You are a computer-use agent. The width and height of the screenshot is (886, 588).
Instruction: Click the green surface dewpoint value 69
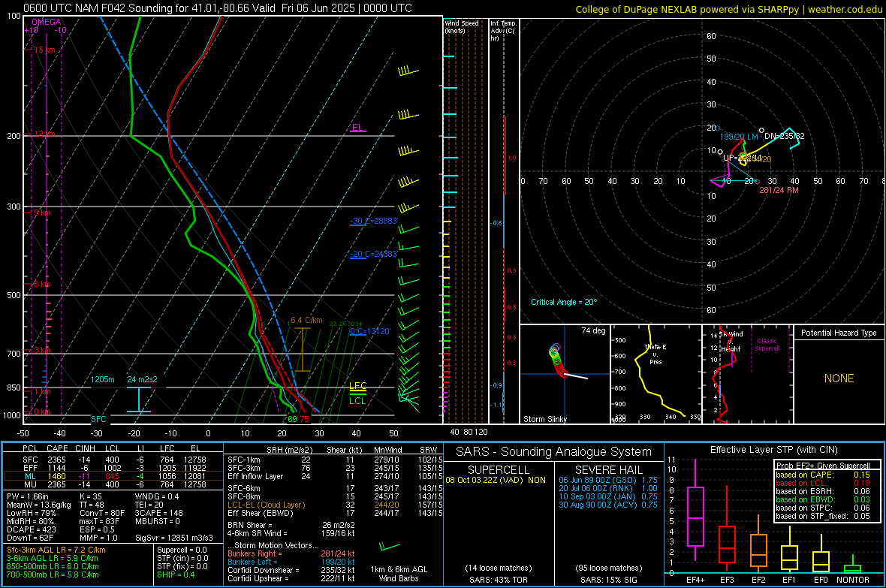point(292,419)
